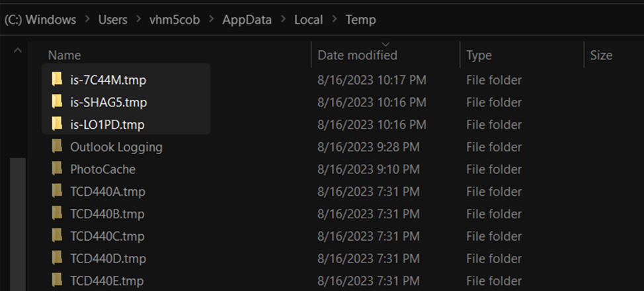Select the Outlook Logging folder icon
The image size is (644, 291).
coord(57,146)
